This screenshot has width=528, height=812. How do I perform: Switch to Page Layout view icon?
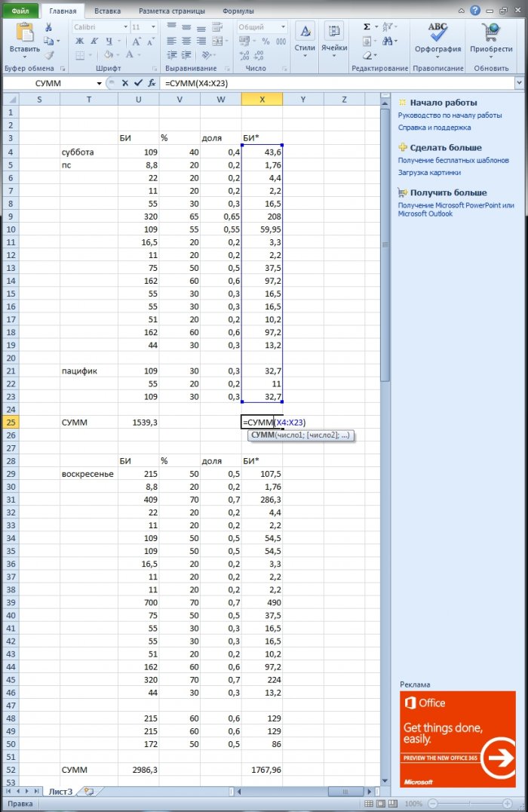[380, 804]
